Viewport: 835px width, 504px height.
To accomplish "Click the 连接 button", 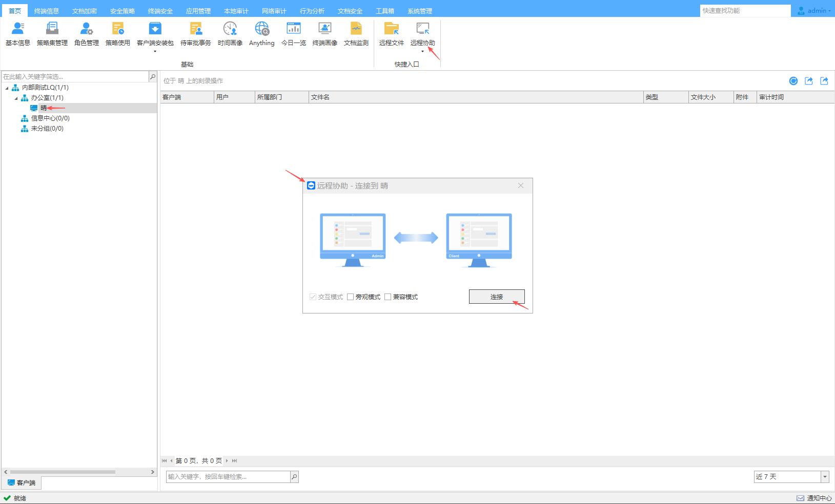I will click(x=496, y=297).
